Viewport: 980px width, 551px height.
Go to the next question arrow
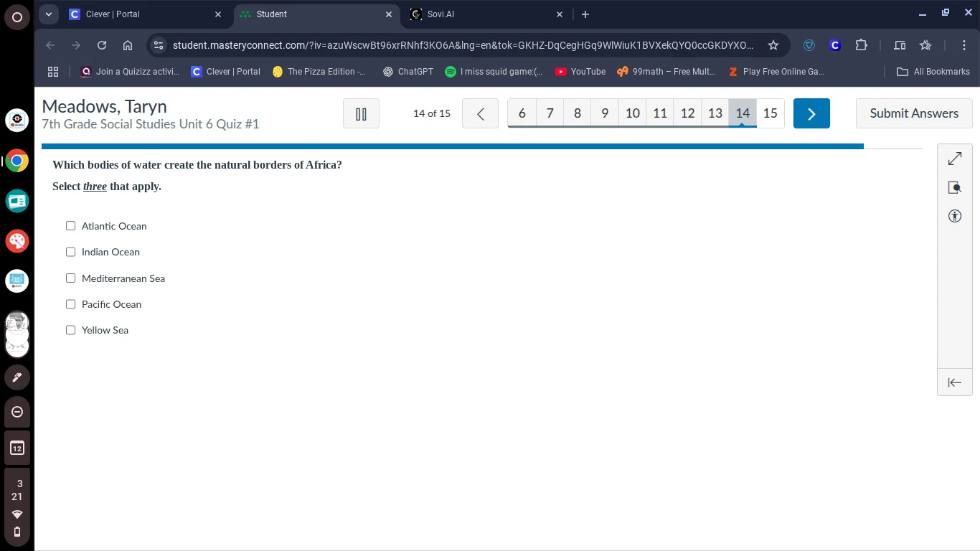point(811,113)
